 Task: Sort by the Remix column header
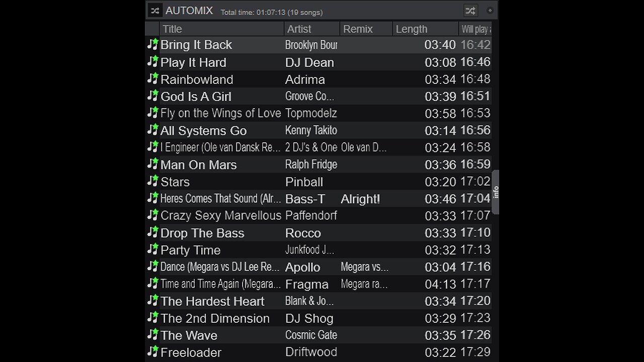click(x=366, y=29)
